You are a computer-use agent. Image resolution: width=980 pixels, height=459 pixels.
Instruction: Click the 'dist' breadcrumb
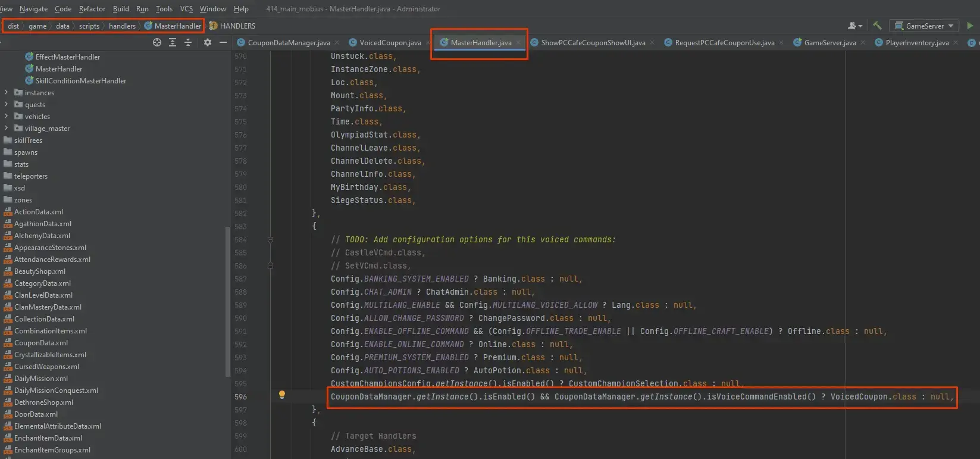click(13, 26)
